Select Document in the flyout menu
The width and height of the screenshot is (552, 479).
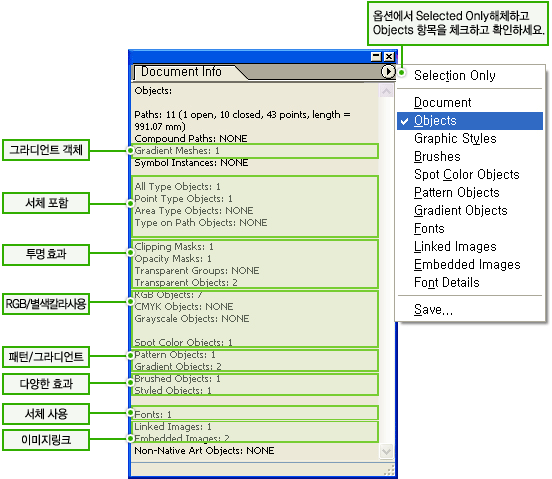point(442,102)
